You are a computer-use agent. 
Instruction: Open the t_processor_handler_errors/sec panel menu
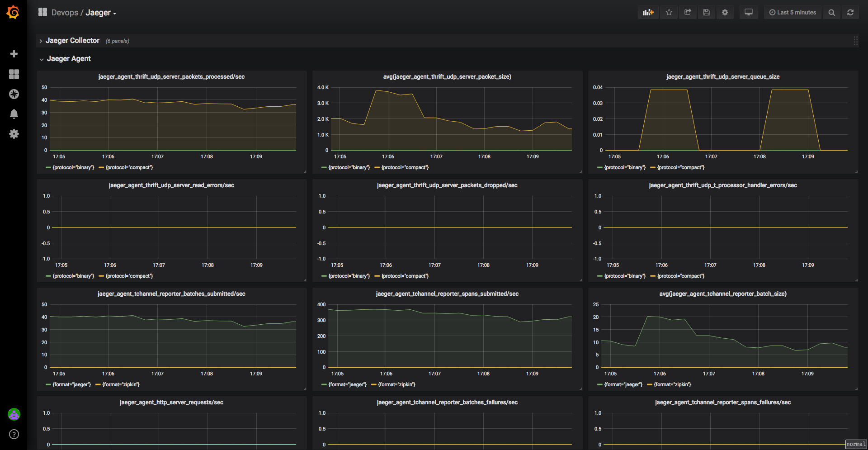click(723, 185)
